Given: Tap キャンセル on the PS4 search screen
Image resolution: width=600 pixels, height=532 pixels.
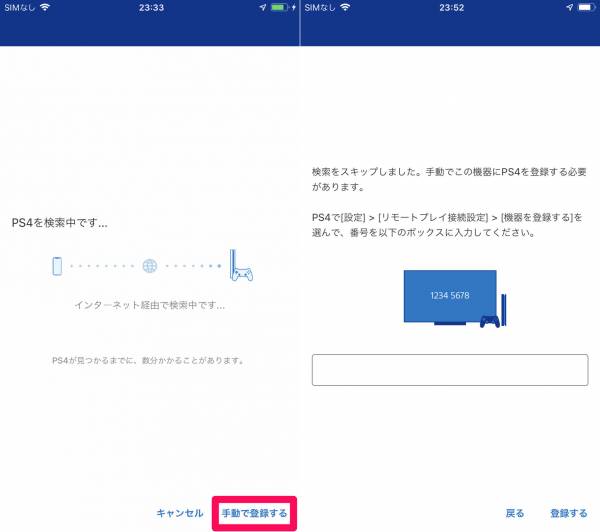Looking at the screenshot, I should click(x=179, y=513).
